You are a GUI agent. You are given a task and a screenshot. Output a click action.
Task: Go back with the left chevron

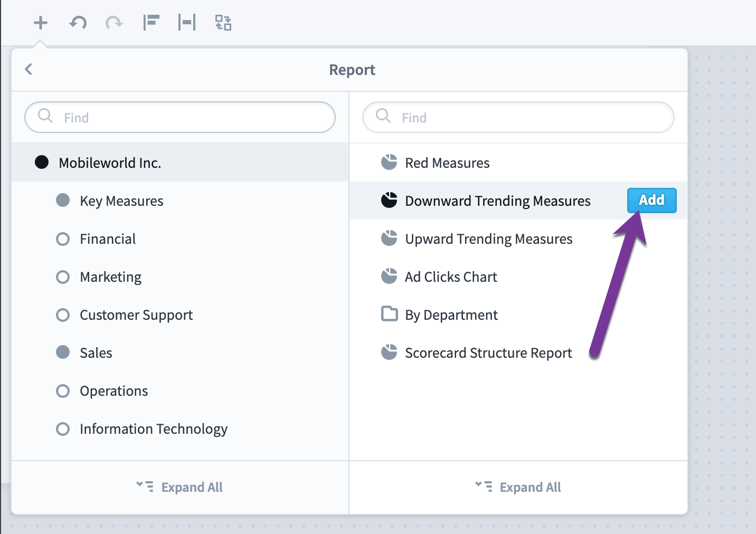coord(29,69)
